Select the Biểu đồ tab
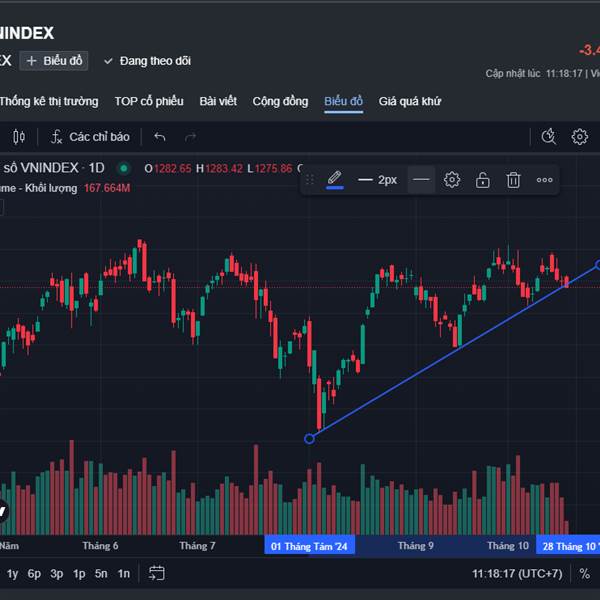The image size is (600, 600). 343,101
